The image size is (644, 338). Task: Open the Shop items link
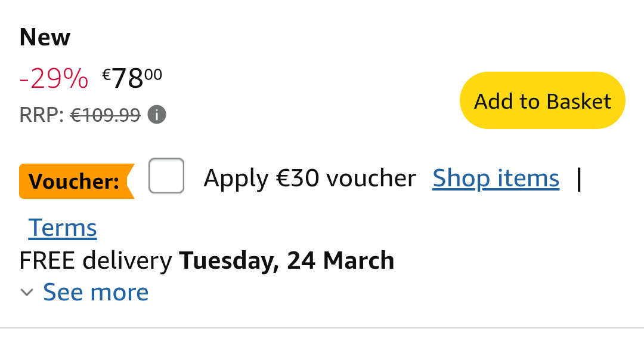pos(496,178)
